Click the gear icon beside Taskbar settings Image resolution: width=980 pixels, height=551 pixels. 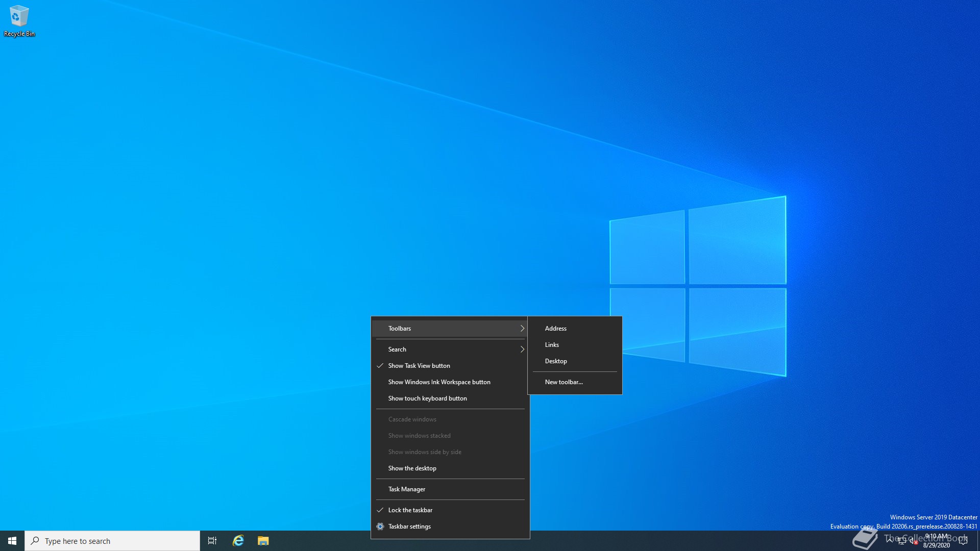(380, 527)
